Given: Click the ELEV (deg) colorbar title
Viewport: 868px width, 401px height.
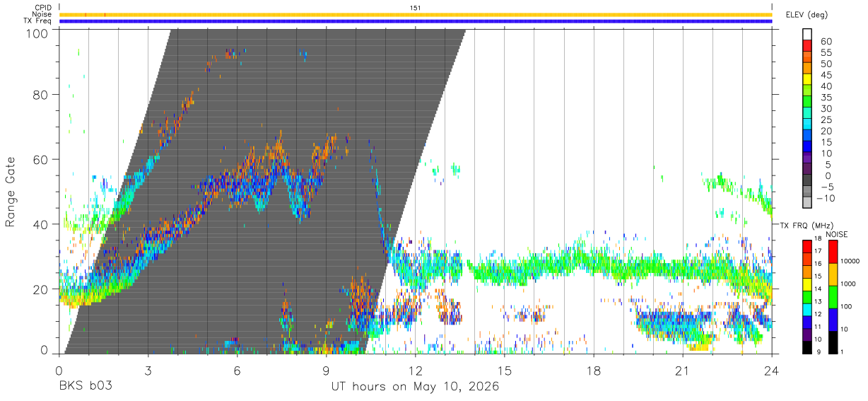Looking at the screenshot, I should click(807, 14).
